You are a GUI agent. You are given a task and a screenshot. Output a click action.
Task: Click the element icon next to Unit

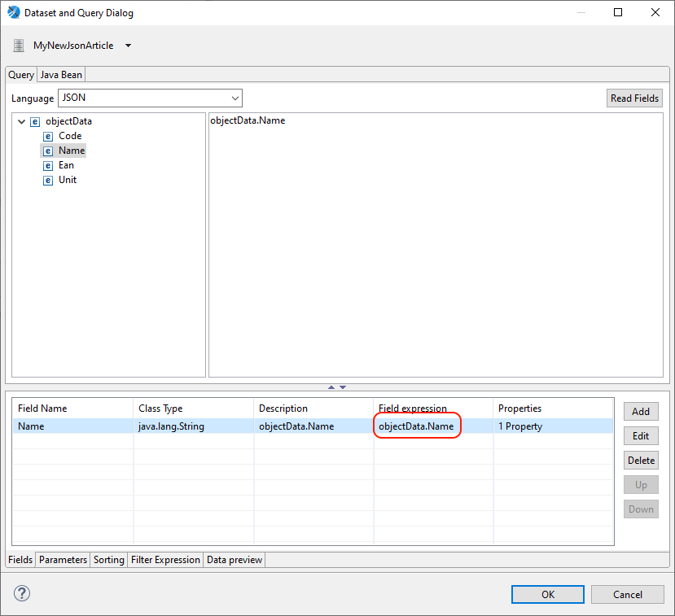(x=48, y=180)
